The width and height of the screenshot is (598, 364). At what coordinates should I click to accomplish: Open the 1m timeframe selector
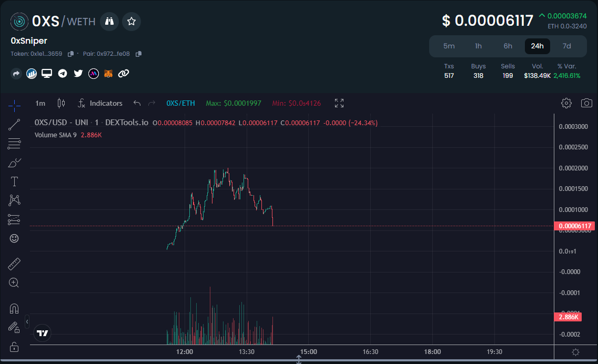coord(40,103)
